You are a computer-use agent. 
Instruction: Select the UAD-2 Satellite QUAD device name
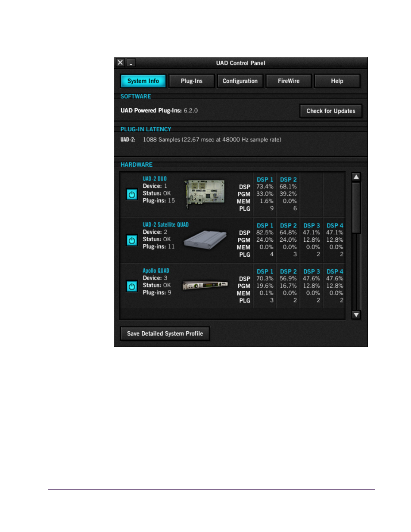tap(166, 225)
